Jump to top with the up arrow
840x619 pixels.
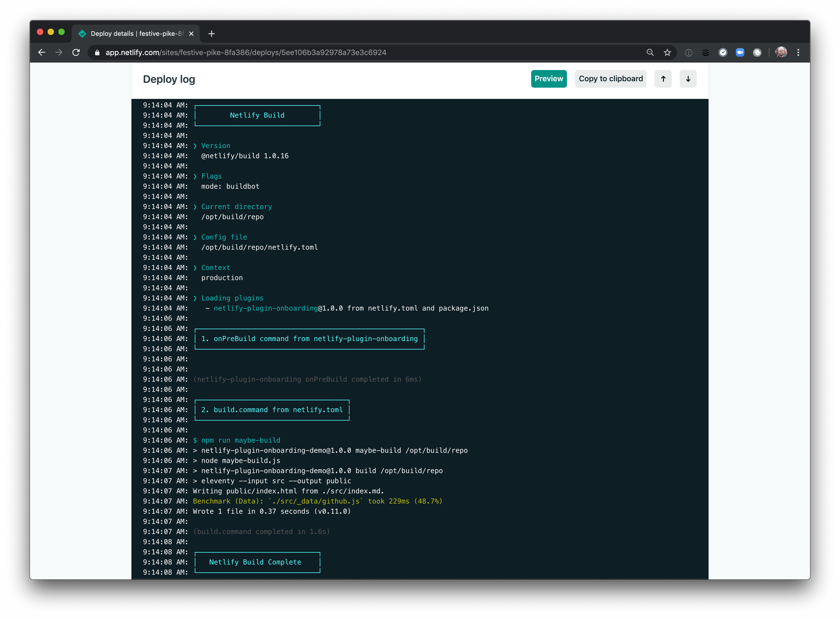(x=663, y=79)
